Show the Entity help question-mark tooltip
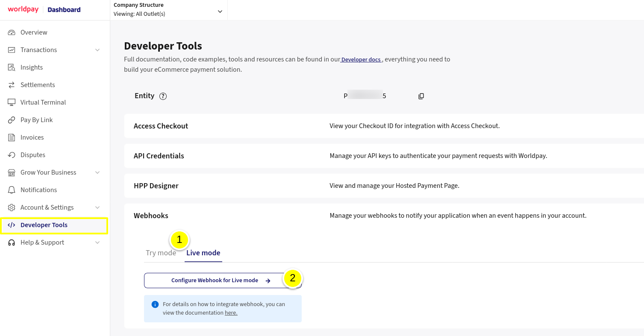This screenshot has height=336, width=644. click(163, 96)
